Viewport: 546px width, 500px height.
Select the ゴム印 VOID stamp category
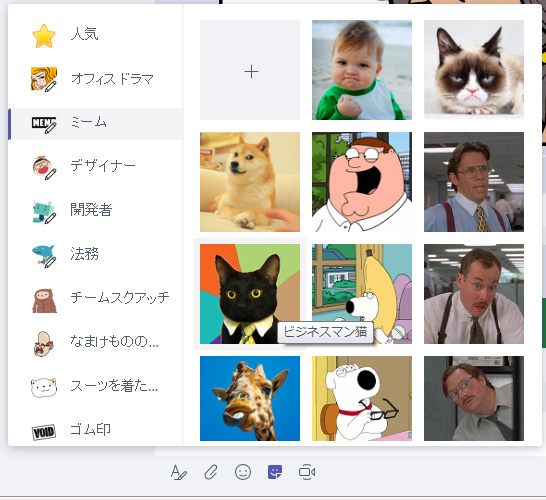click(x=95, y=430)
